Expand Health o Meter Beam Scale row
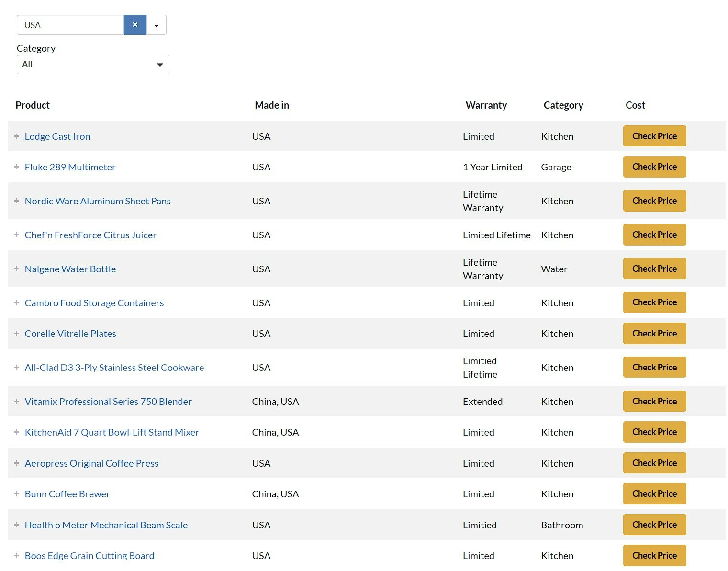This screenshot has height=571, width=728. click(16, 525)
